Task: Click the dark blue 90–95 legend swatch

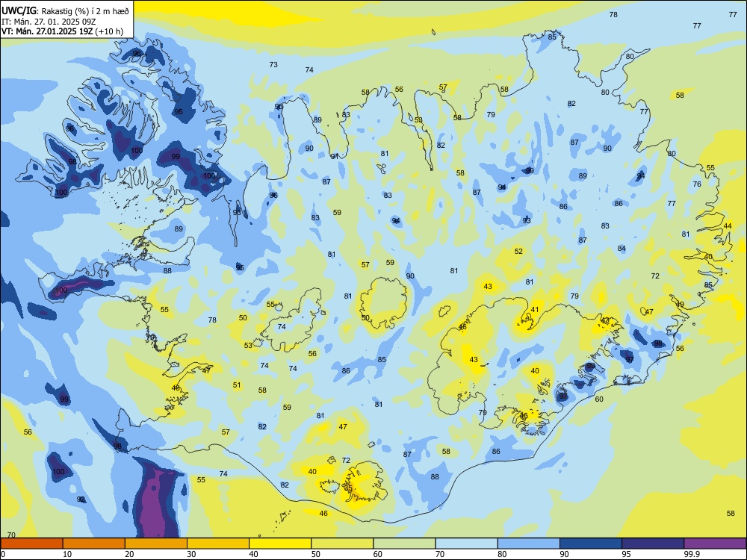Action: pos(591,544)
